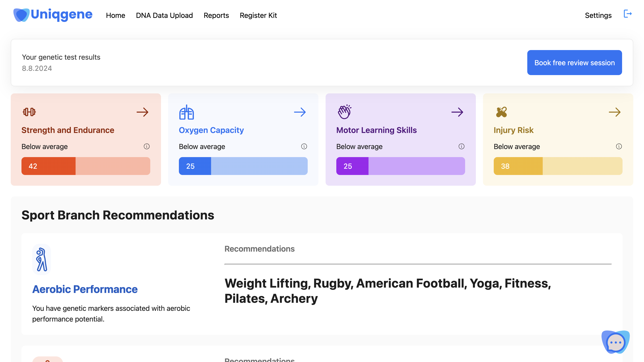Click the Oxygen Capacity progress bar
This screenshot has height=362, width=644.
click(x=243, y=166)
